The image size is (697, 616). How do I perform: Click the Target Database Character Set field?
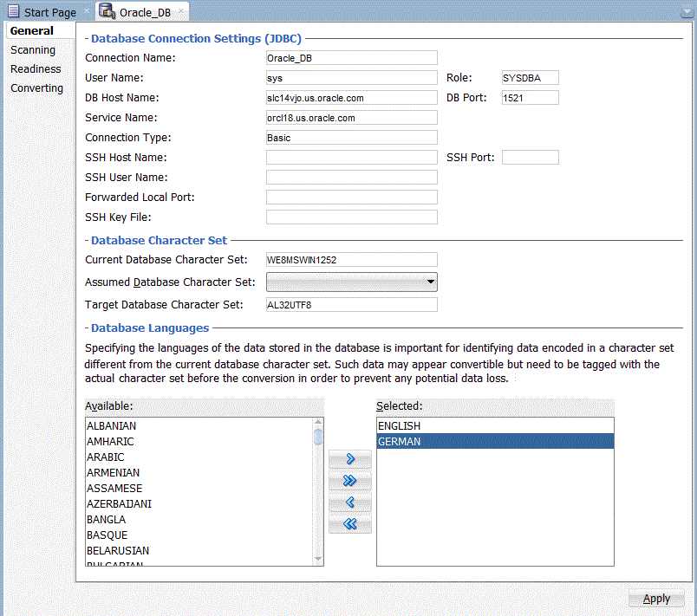(x=352, y=305)
